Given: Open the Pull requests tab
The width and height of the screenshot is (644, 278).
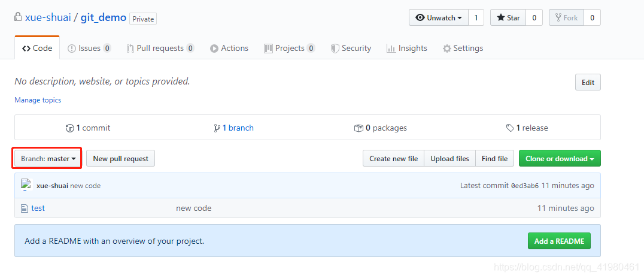Looking at the screenshot, I should pos(160,48).
